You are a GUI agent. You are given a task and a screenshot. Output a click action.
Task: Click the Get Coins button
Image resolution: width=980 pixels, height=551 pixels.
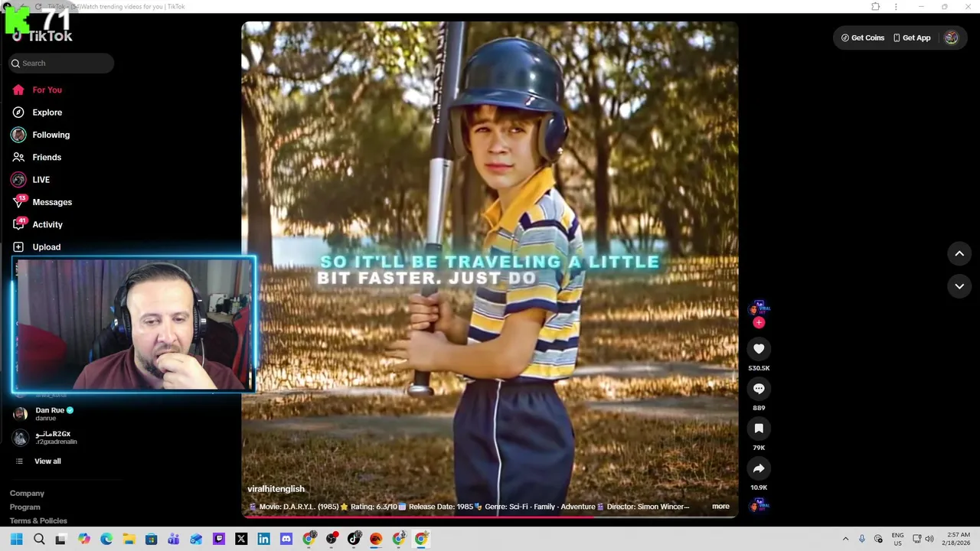[x=863, y=37]
